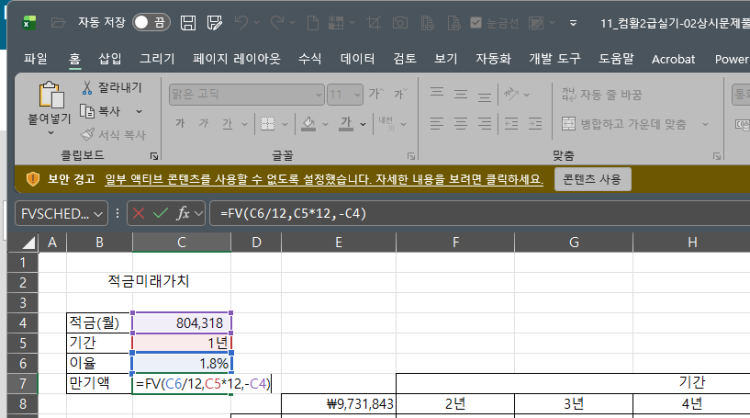Switch to Developer (개발 도구) tab
Image resolution: width=750 pixels, height=418 pixels.
pos(554,59)
